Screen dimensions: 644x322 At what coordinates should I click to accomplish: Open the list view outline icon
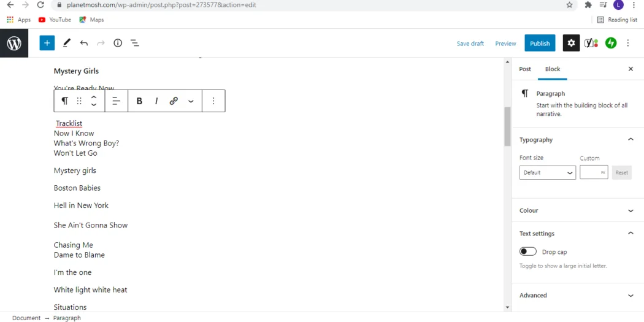coord(135,43)
